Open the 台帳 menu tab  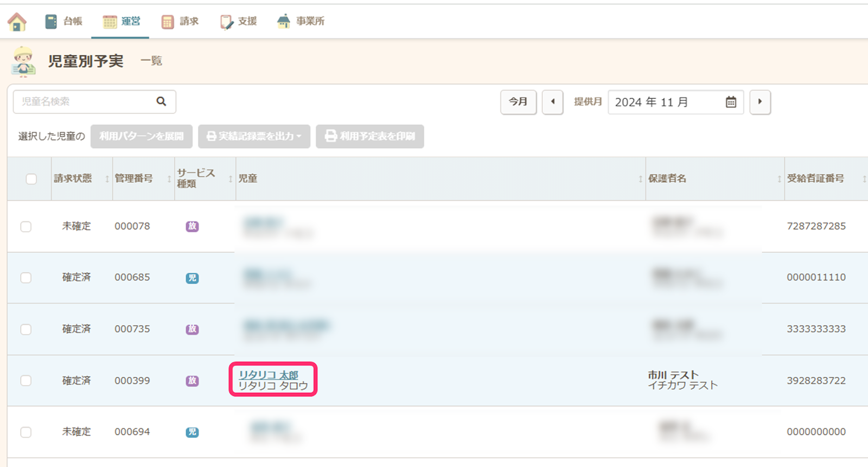[64, 21]
